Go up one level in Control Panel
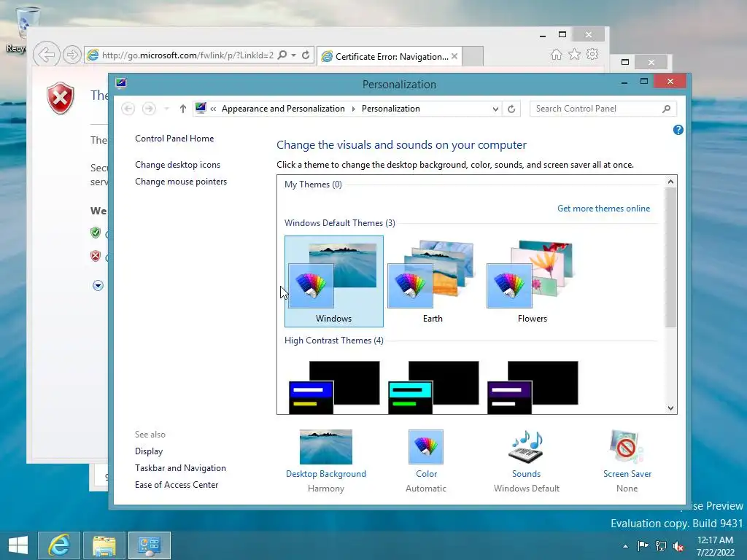Image resolution: width=747 pixels, height=560 pixels. [182, 109]
